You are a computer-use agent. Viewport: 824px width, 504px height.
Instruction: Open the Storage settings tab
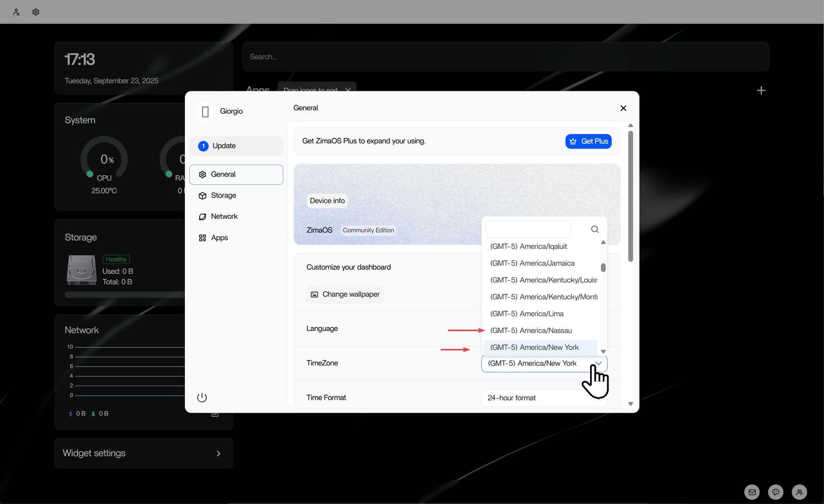(223, 196)
